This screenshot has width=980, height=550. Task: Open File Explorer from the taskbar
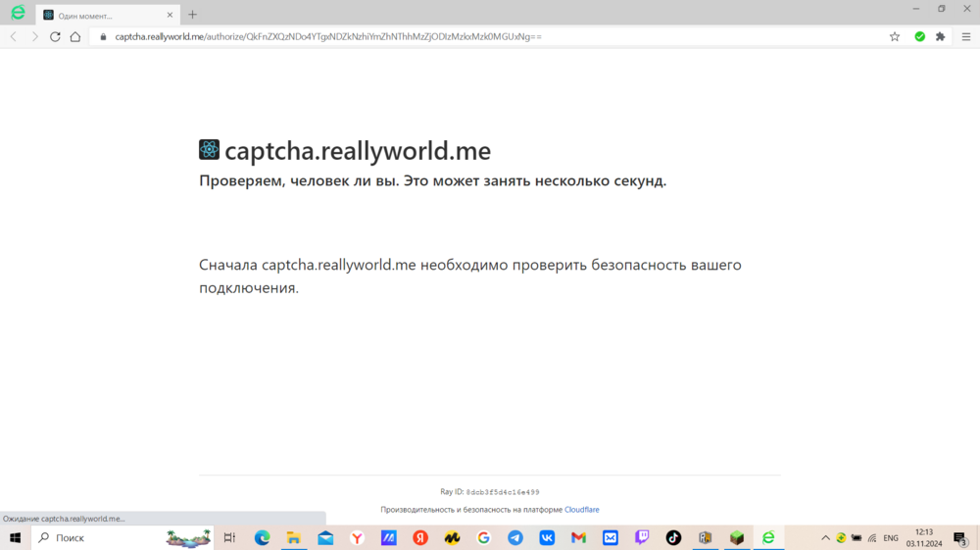[293, 537]
